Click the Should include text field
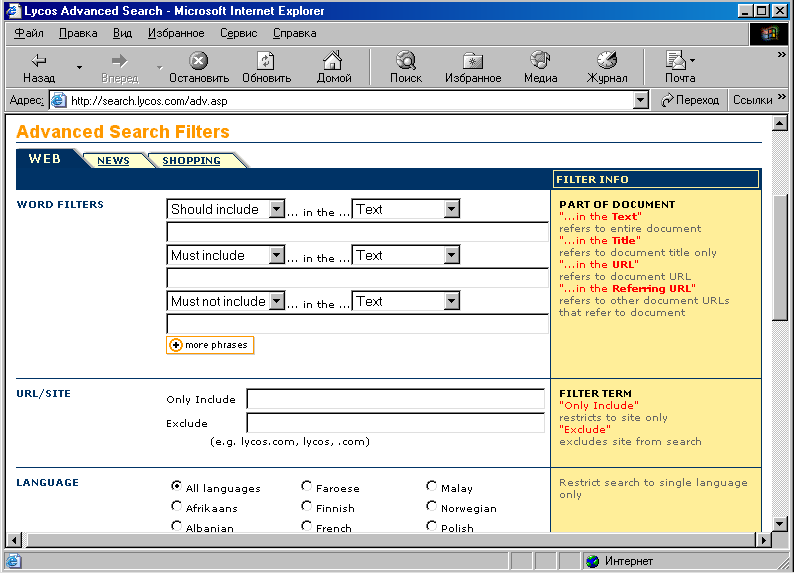Image resolution: width=794 pixels, height=574 pixels. (x=358, y=232)
